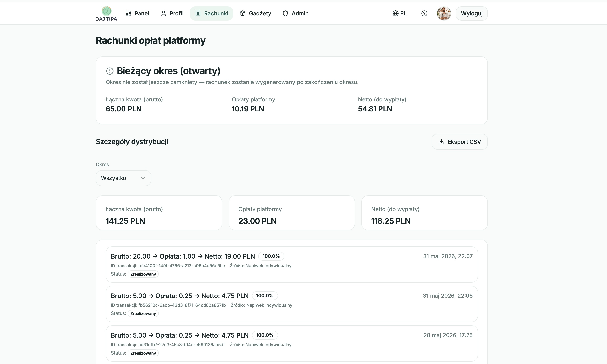607x364 pixels.
Task: Click the Daj Tipa logo
Action: (x=106, y=13)
